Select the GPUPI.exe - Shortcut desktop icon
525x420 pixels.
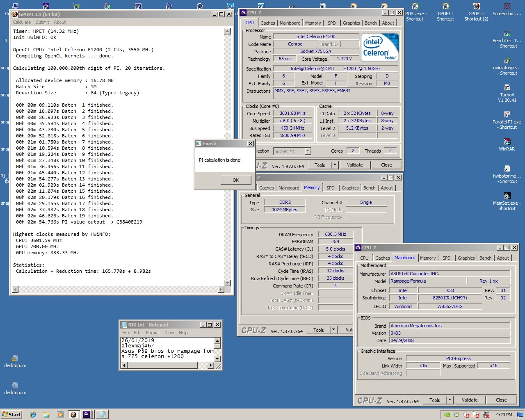click(415, 11)
